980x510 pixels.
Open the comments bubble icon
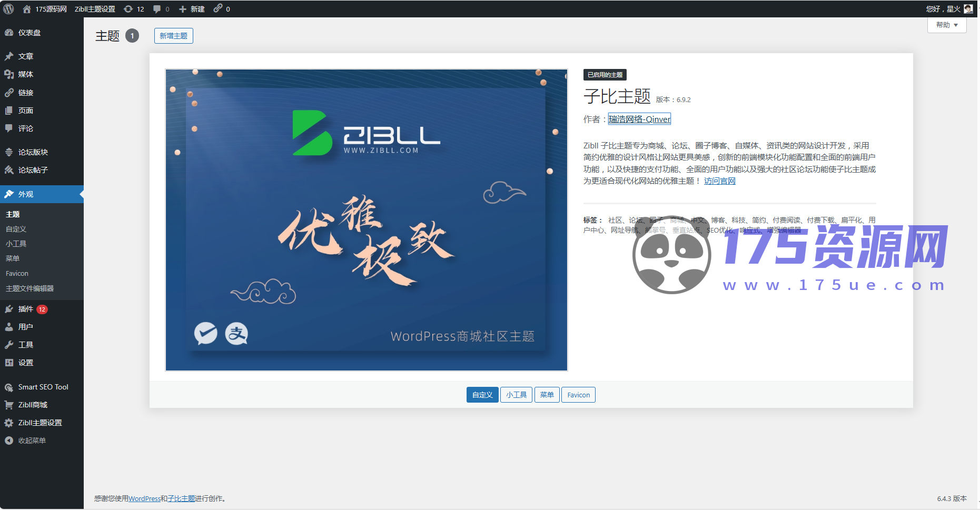[157, 9]
